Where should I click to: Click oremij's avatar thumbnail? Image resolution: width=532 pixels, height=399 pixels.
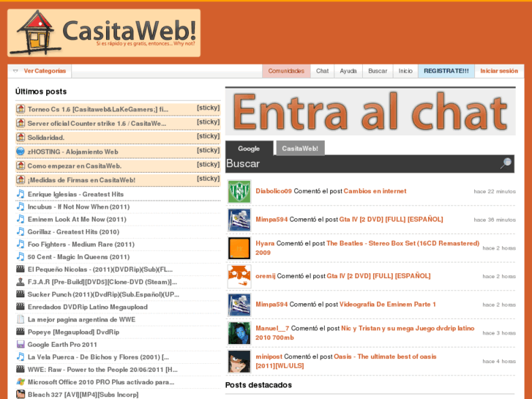coord(239,277)
